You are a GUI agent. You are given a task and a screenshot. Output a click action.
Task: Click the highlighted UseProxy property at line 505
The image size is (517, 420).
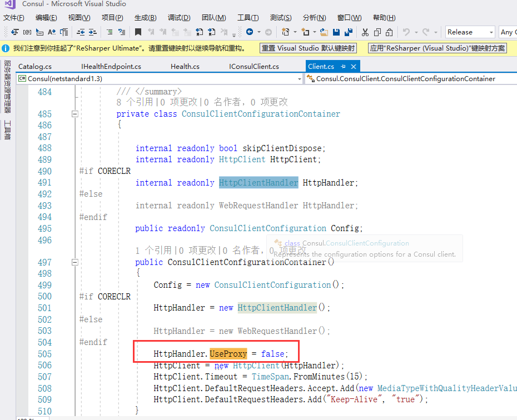[x=228, y=354]
